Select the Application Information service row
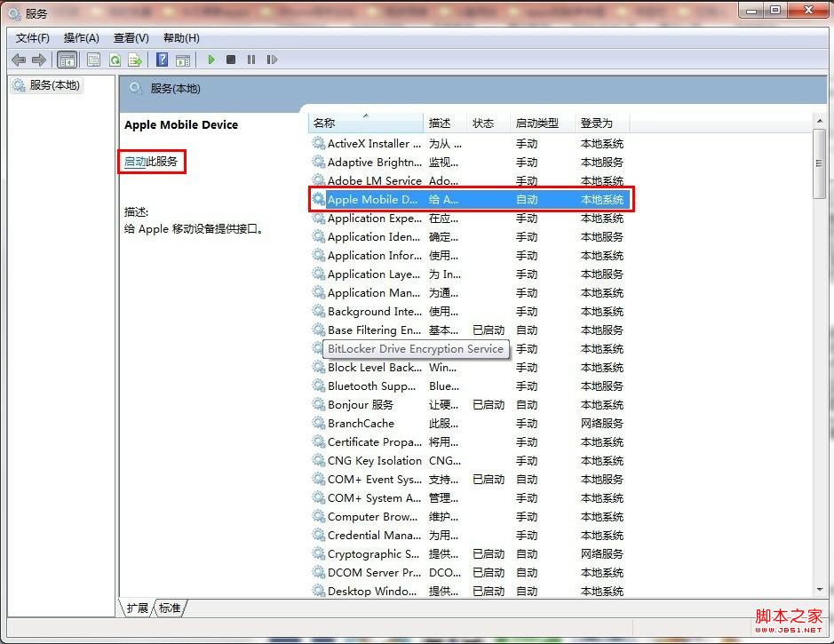Screen dimensions: 834x644 pos(469,255)
